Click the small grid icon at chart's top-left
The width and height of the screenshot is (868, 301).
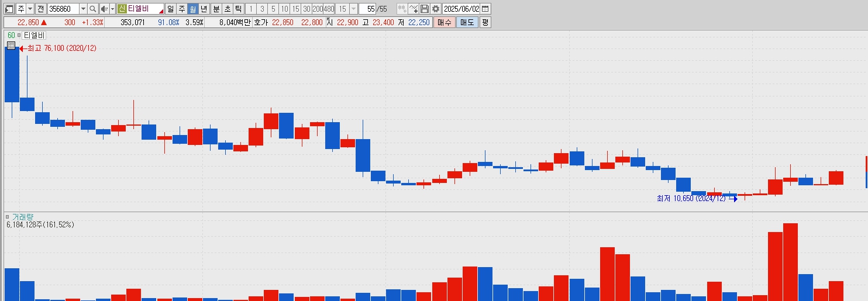(11, 46)
